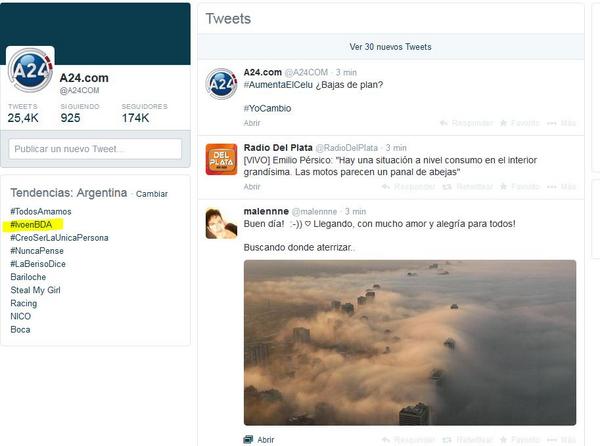Open the A24.com profile name in sidebar
The height and width of the screenshot is (446, 600).
84,78
